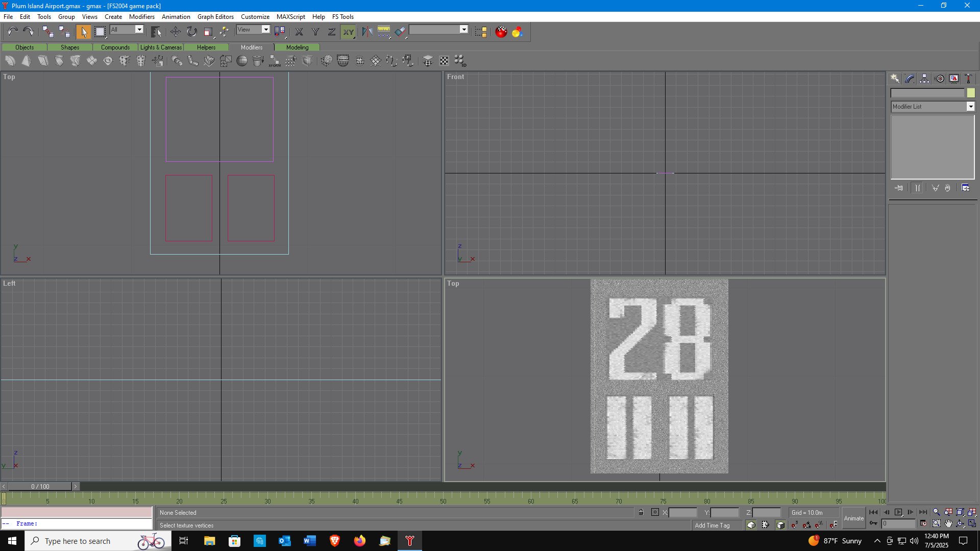The width and height of the screenshot is (980, 551).
Task: Open the MAXScript menu
Action: pyautogui.click(x=290, y=16)
